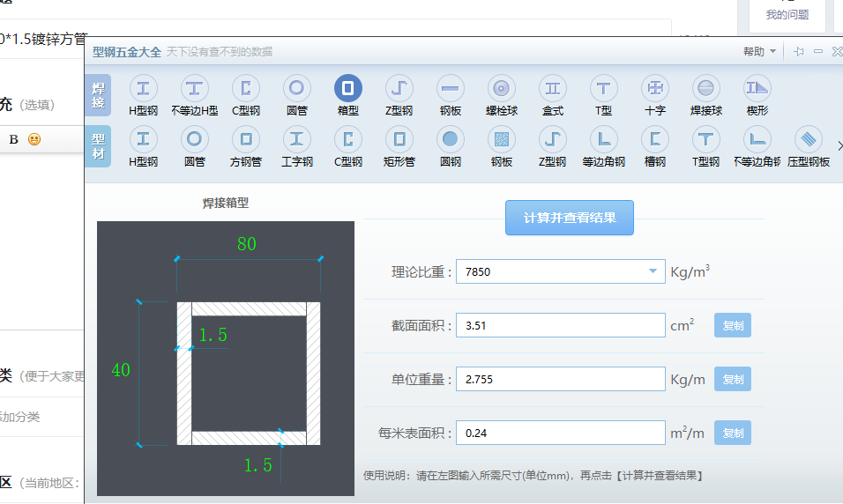The width and height of the screenshot is (843, 504).
Task: Select profile Z型钢 icon in the 型材 row
Action: [552, 139]
